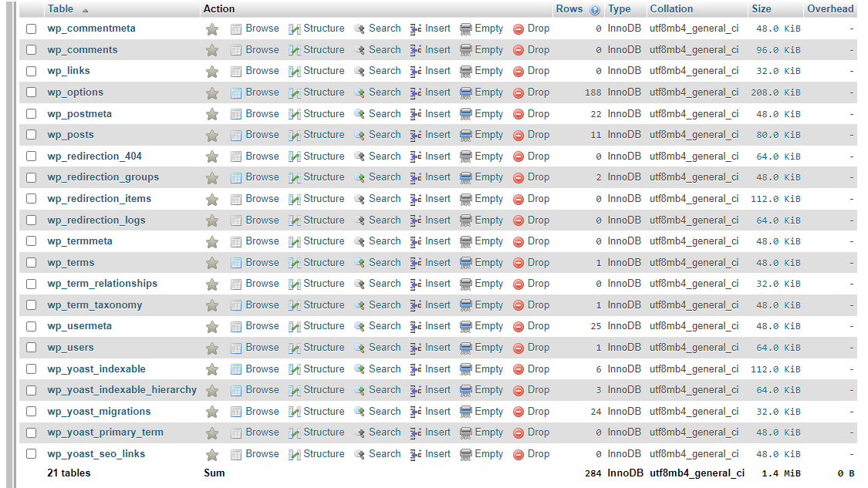Click the red Drop icon for wp_redirection_items
The width and height of the screenshot is (868, 488).
click(518, 200)
